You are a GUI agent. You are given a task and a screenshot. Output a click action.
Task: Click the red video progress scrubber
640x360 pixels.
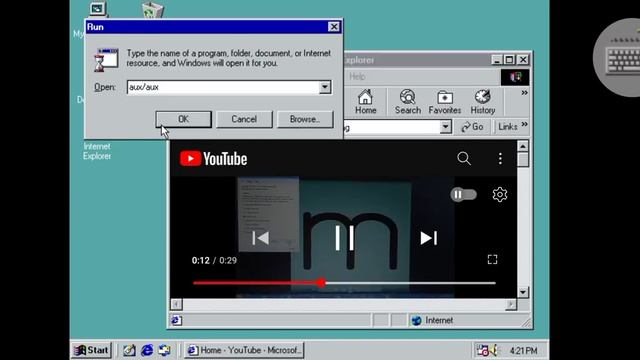322,282
